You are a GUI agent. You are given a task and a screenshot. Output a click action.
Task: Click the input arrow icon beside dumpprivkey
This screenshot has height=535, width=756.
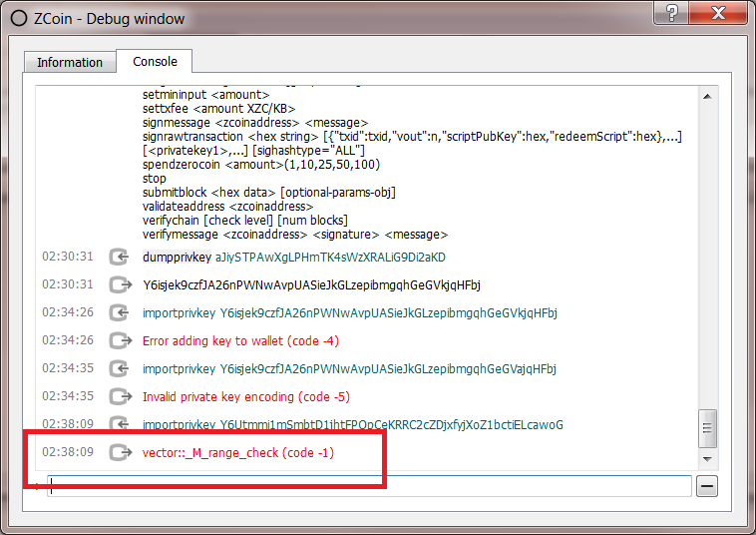[x=119, y=257]
